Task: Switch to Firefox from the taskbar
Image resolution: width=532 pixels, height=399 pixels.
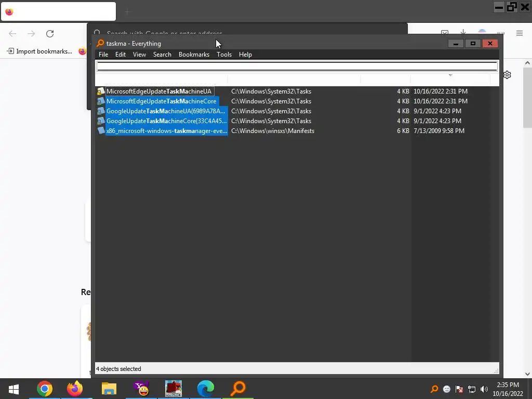Action: pyautogui.click(x=75, y=389)
